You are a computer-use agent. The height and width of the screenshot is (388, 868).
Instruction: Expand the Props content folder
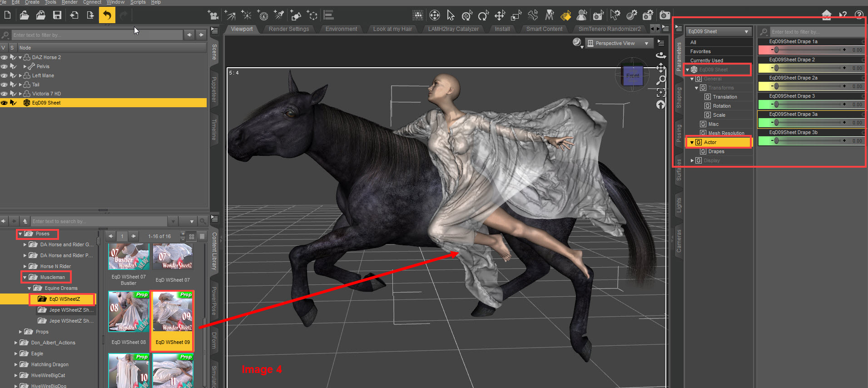20,332
